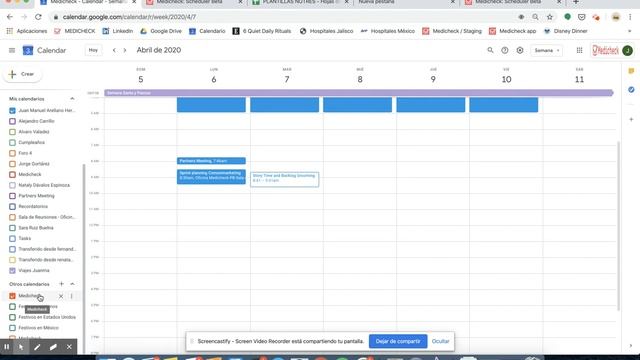Reload the browser page
This screenshot has height=360, width=640.
point(38,17)
